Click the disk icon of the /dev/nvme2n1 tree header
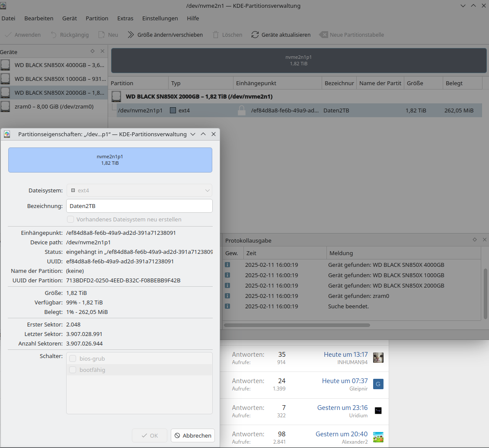This screenshot has width=489, height=448. point(116,96)
